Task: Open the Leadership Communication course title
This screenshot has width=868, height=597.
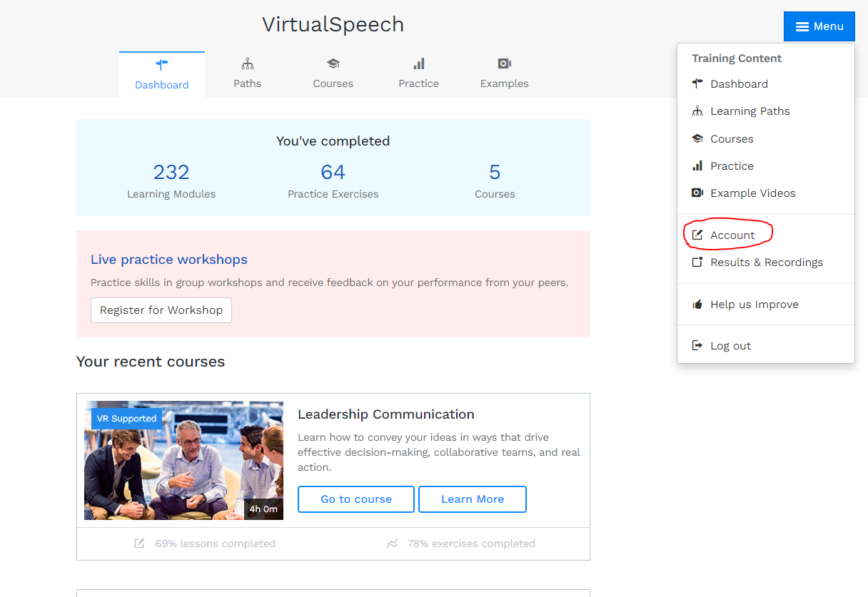Action: tap(386, 414)
